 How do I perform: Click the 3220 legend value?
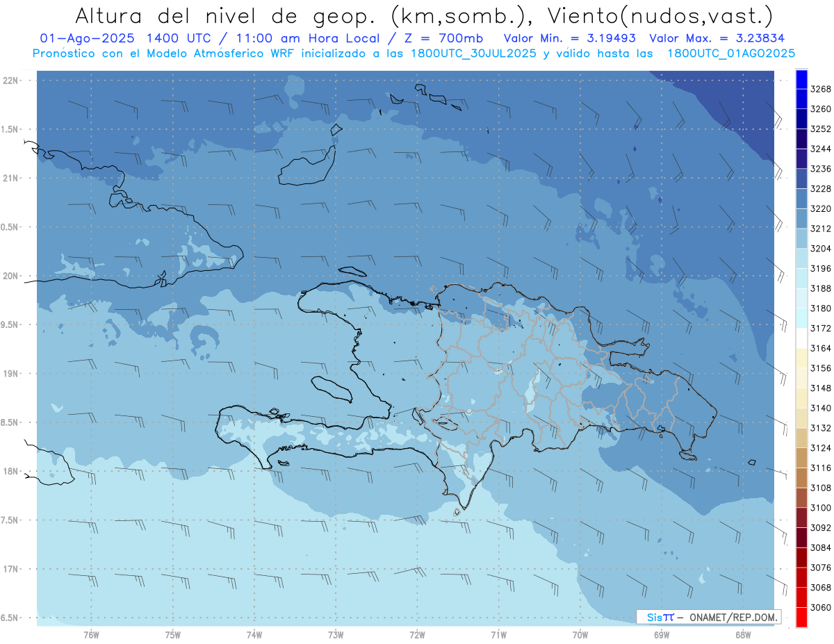pyautogui.click(x=821, y=208)
